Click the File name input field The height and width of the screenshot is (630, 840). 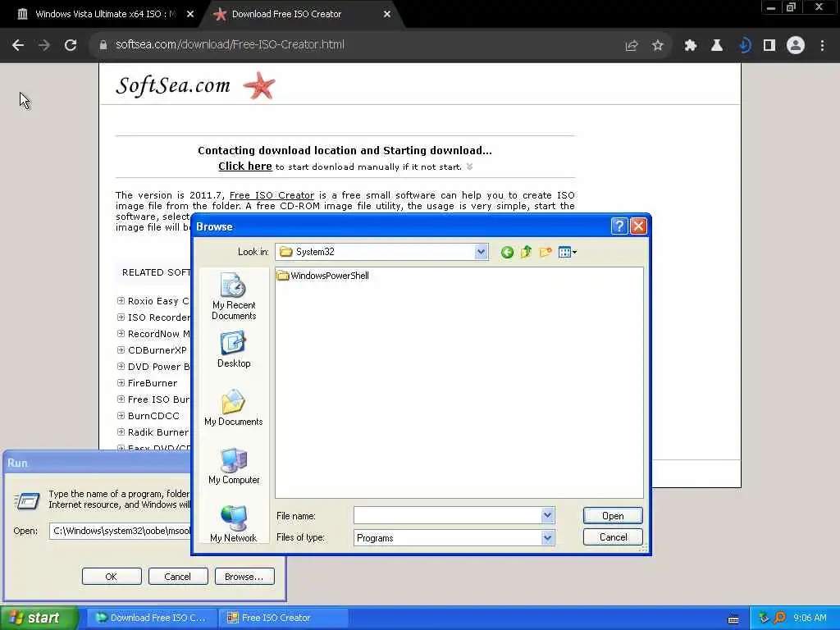coord(448,515)
